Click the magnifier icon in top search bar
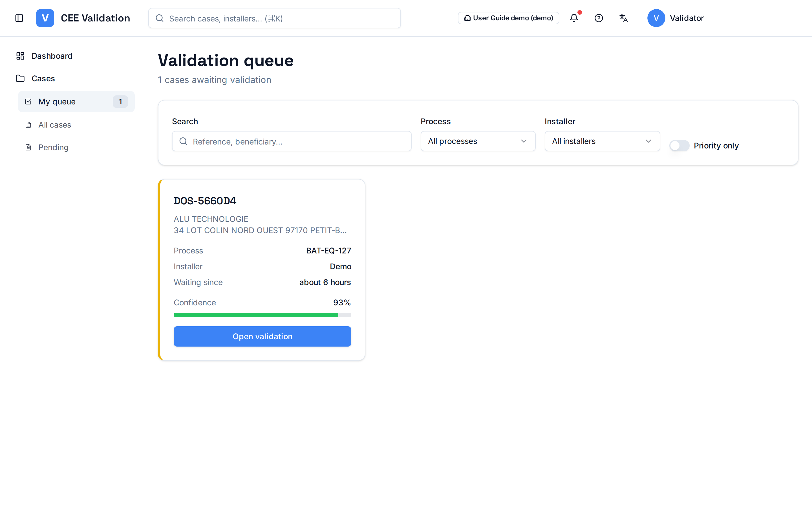 pyautogui.click(x=160, y=18)
